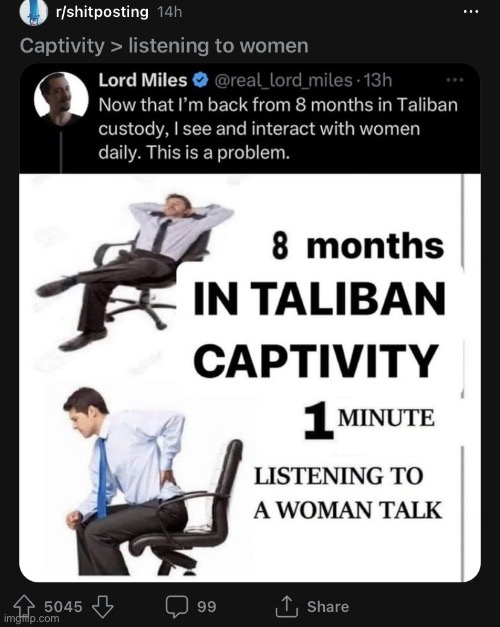Go to the r/shitposting subreddit link
The height and width of the screenshot is (627, 500).
point(102,12)
